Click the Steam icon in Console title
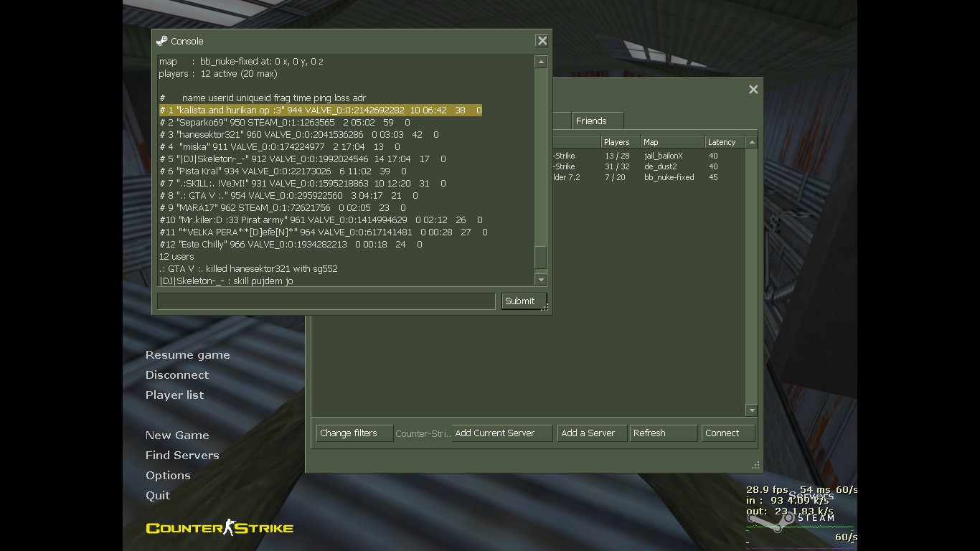 pyautogui.click(x=162, y=41)
